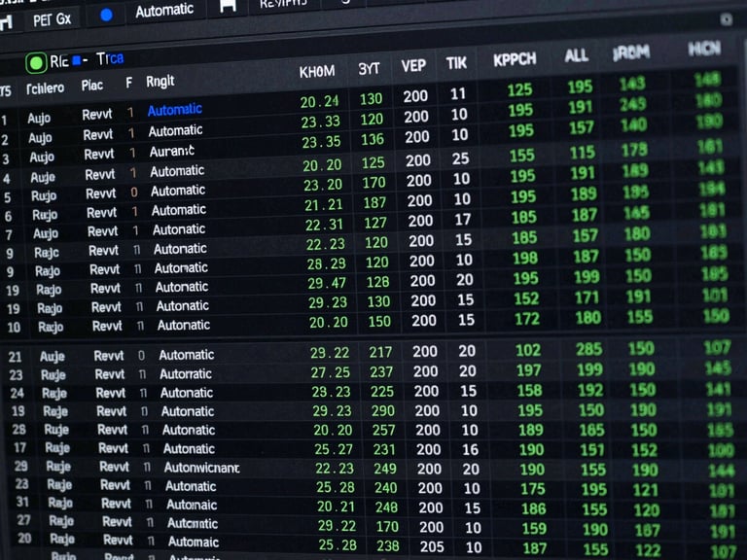Click the 3YT value 136
The width and height of the screenshot is (747, 560).
(x=373, y=140)
